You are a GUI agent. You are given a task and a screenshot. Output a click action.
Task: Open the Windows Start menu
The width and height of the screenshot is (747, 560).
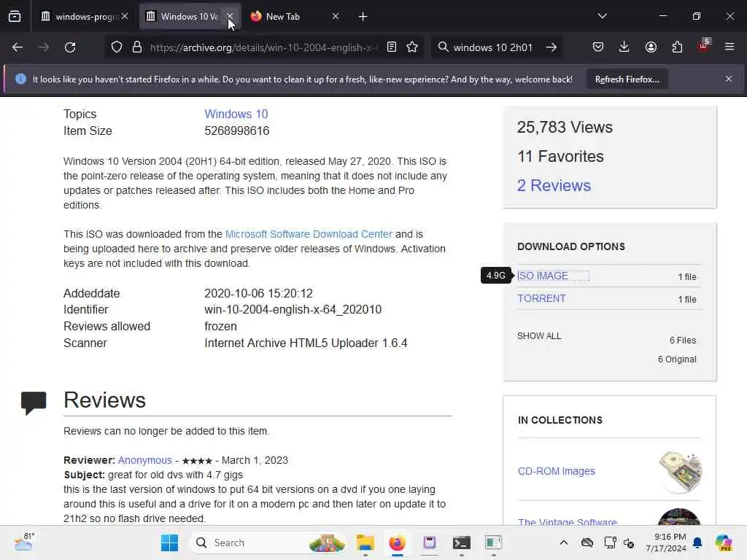point(169,542)
